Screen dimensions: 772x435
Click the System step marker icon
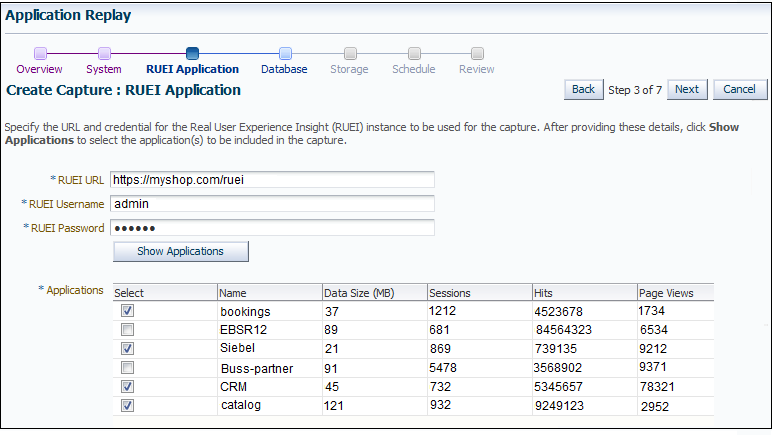tap(104, 53)
